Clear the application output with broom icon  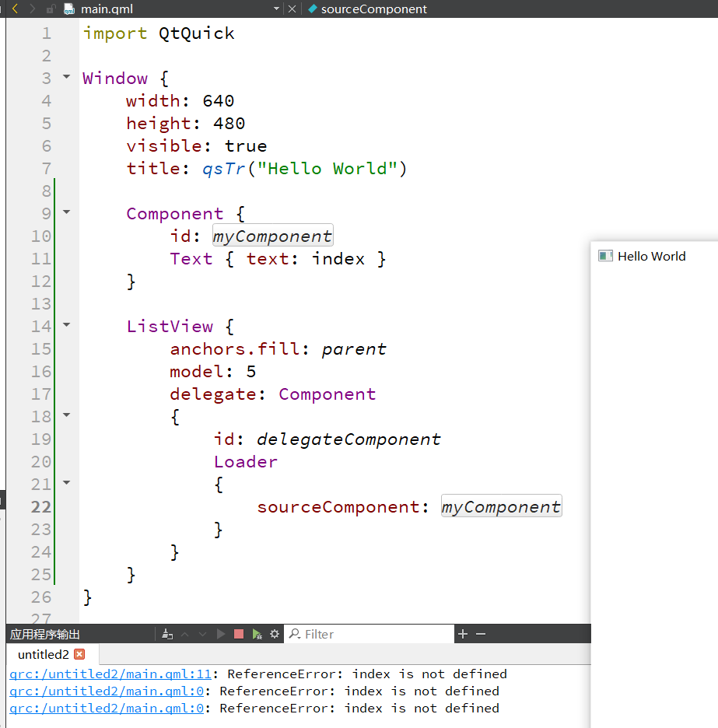click(x=167, y=634)
